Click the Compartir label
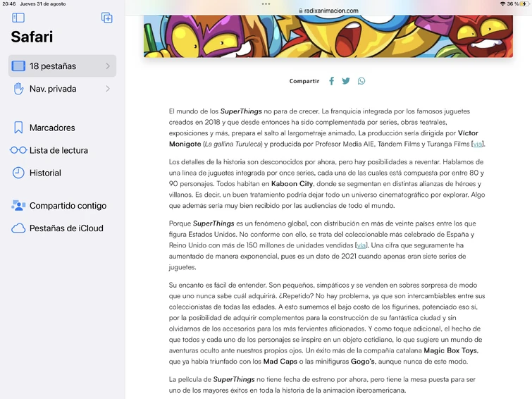 [304, 81]
